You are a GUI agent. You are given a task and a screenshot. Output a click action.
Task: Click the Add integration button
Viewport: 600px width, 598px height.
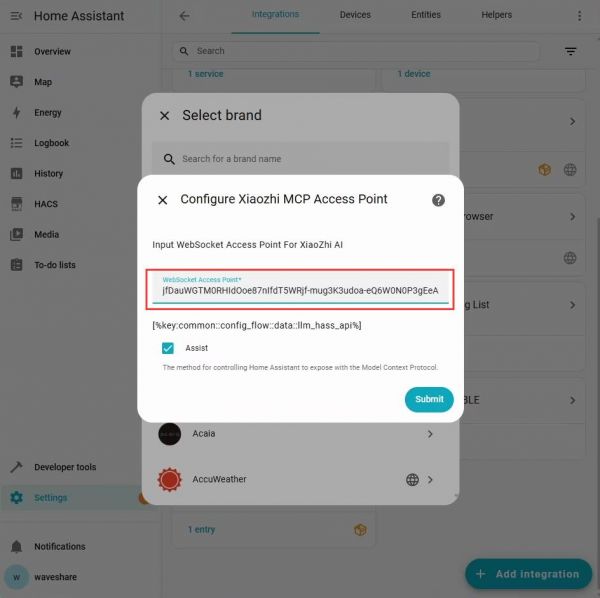click(528, 574)
